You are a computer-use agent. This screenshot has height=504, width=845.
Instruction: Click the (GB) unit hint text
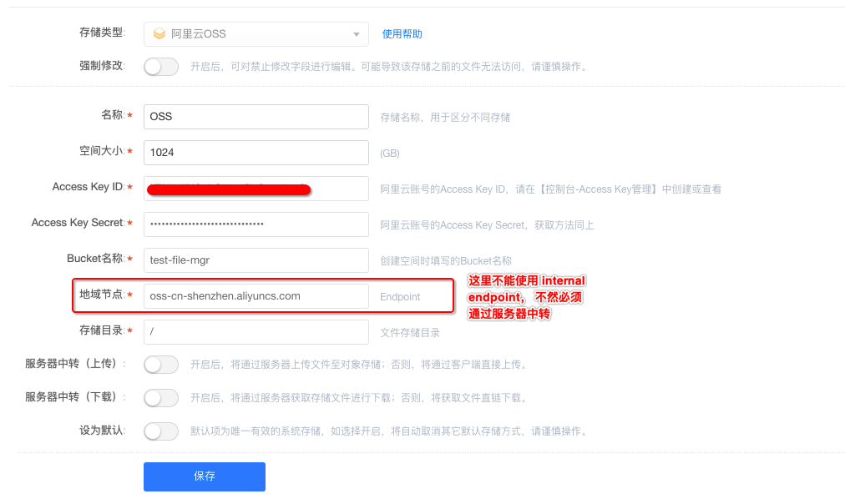pyautogui.click(x=390, y=154)
